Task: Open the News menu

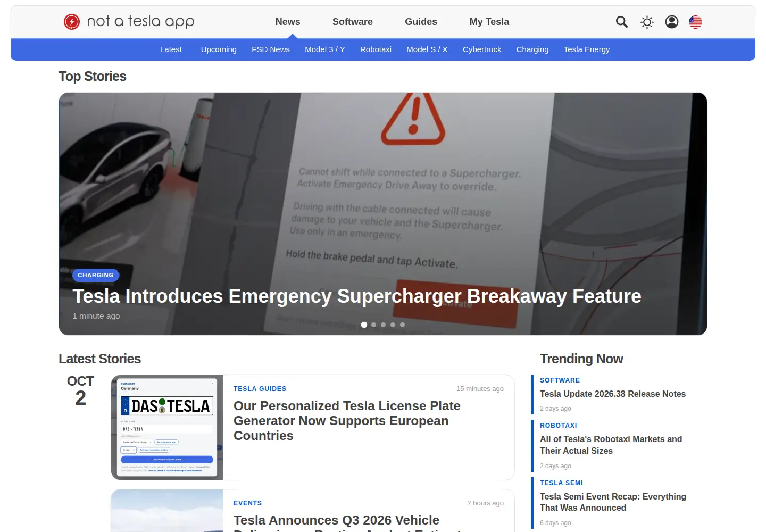Action: tap(288, 22)
